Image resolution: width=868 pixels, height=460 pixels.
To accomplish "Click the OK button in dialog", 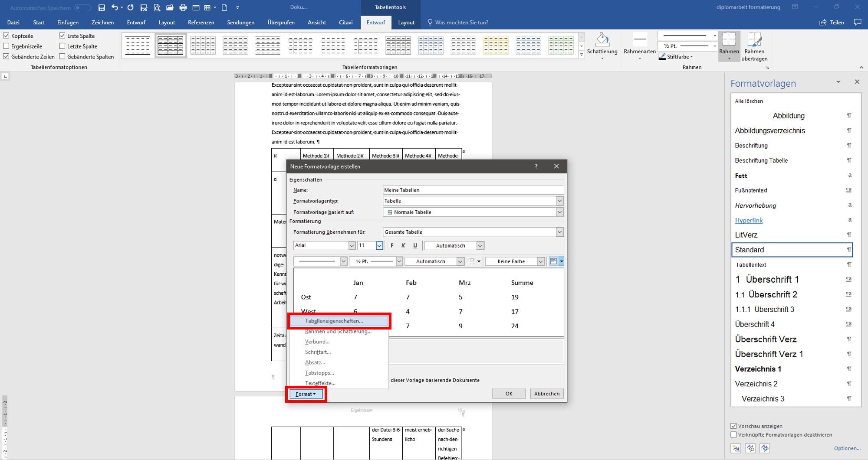I will pyautogui.click(x=509, y=394).
